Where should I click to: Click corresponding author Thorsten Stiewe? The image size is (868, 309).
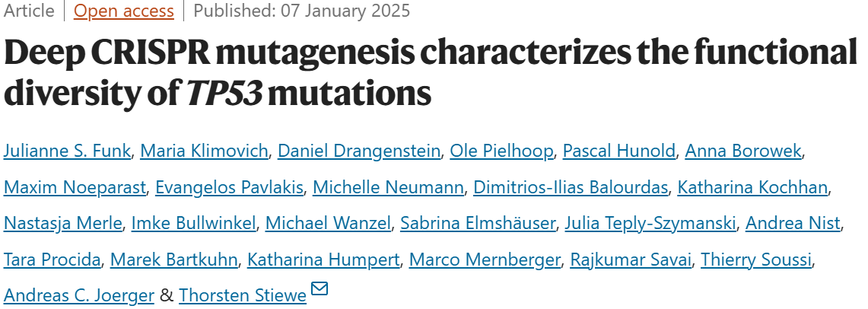pyautogui.click(x=243, y=295)
